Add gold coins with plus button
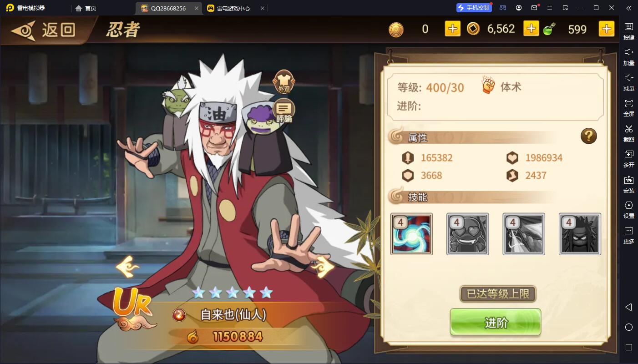The height and width of the screenshot is (364, 638). [x=452, y=29]
